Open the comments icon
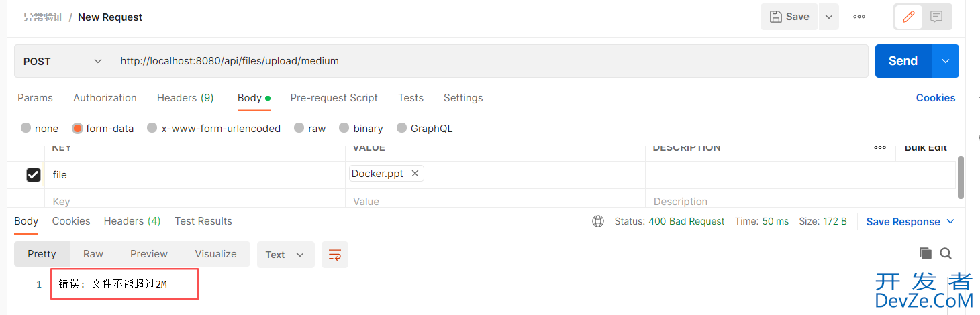This screenshot has height=315, width=980. click(936, 17)
